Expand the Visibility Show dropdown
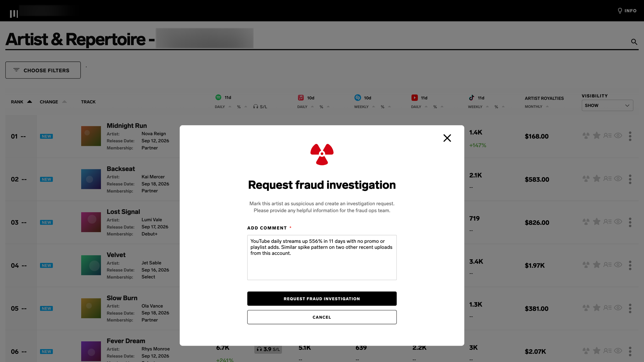Image resolution: width=644 pixels, height=362 pixels. coord(607,105)
